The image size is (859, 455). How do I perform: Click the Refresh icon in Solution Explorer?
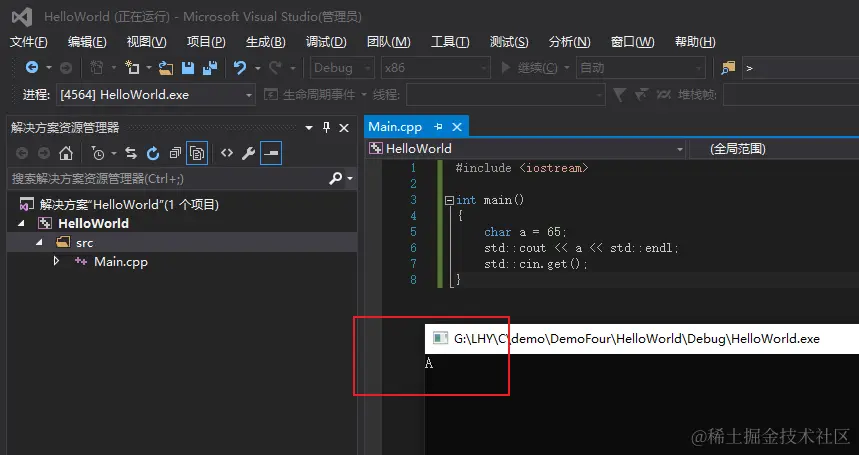[x=153, y=153]
